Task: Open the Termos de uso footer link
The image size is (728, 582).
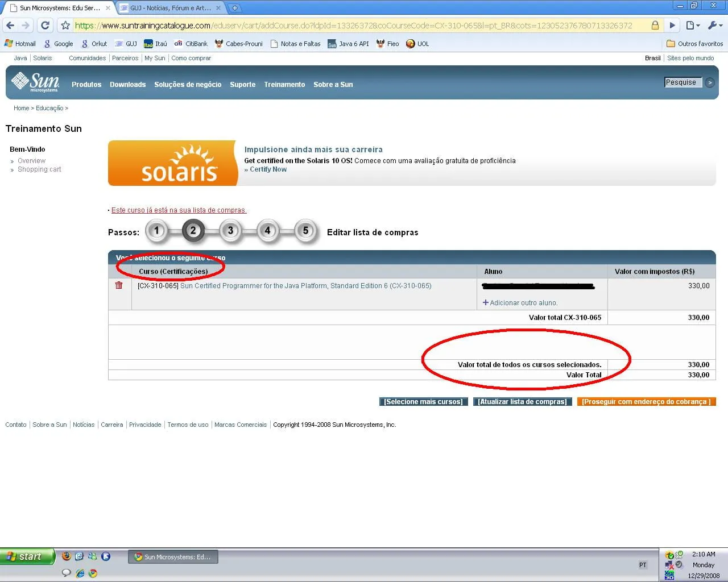Action: [x=188, y=425]
